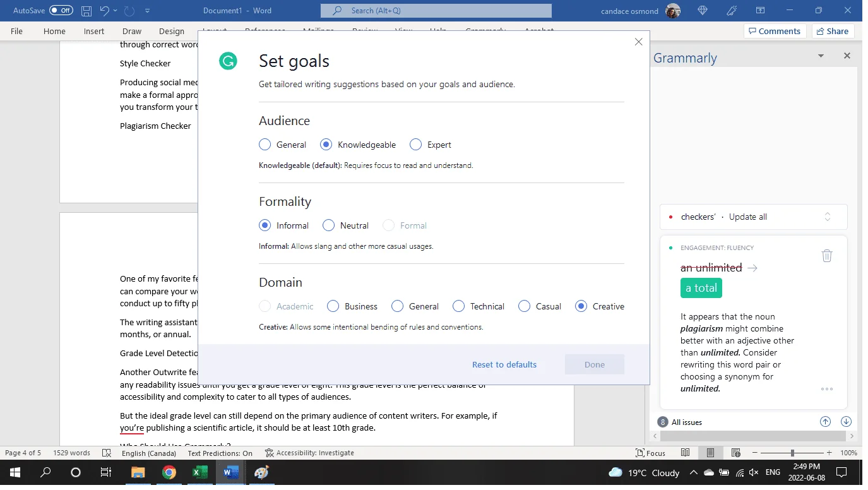Click the 100% zoom level

click(x=848, y=453)
